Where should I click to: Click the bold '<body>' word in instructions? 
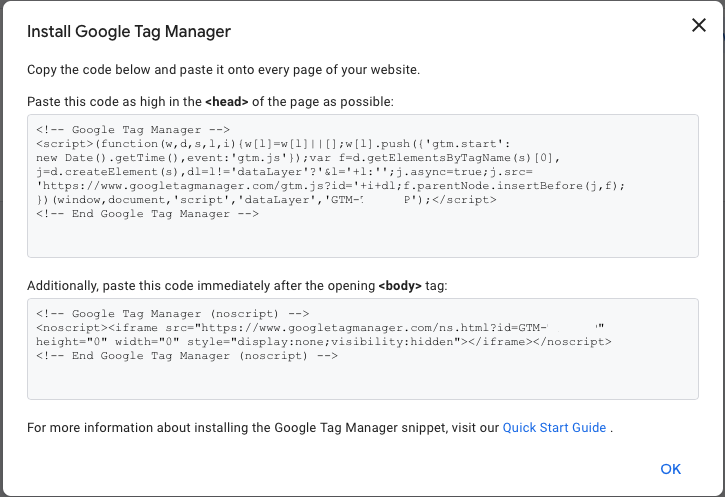point(400,286)
